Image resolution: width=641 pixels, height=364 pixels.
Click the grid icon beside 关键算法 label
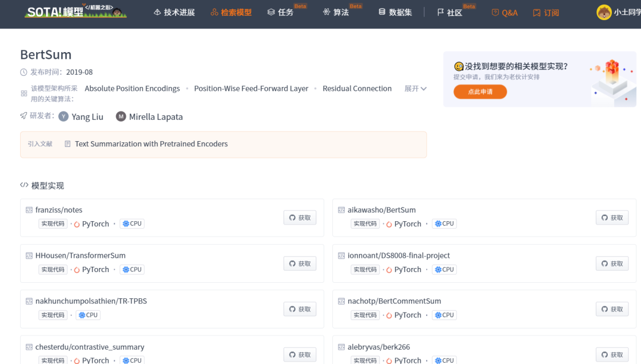point(24,94)
